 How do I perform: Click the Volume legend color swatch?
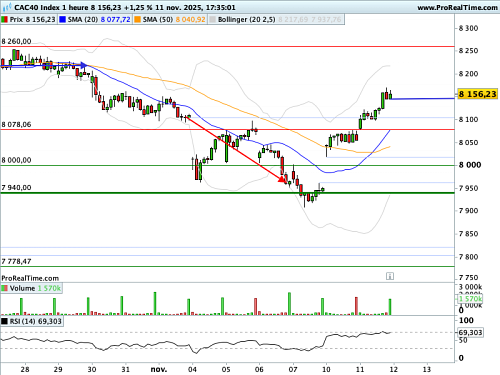pos(5,288)
